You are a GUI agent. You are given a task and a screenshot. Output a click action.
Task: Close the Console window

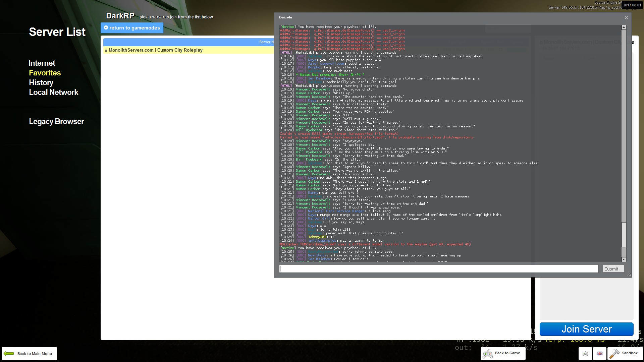click(x=626, y=17)
